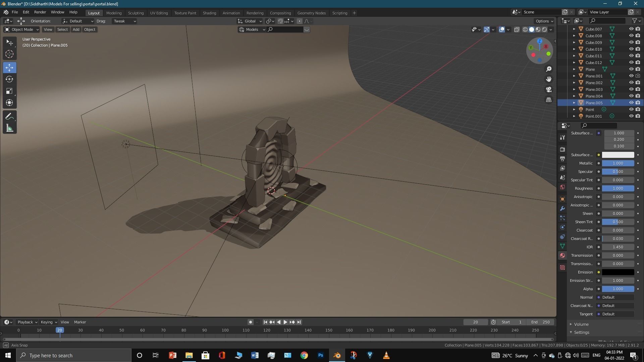Image resolution: width=644 pixels, height=362 pixels.
Task: Activate the Transform tool
Action: pos(10,103)
